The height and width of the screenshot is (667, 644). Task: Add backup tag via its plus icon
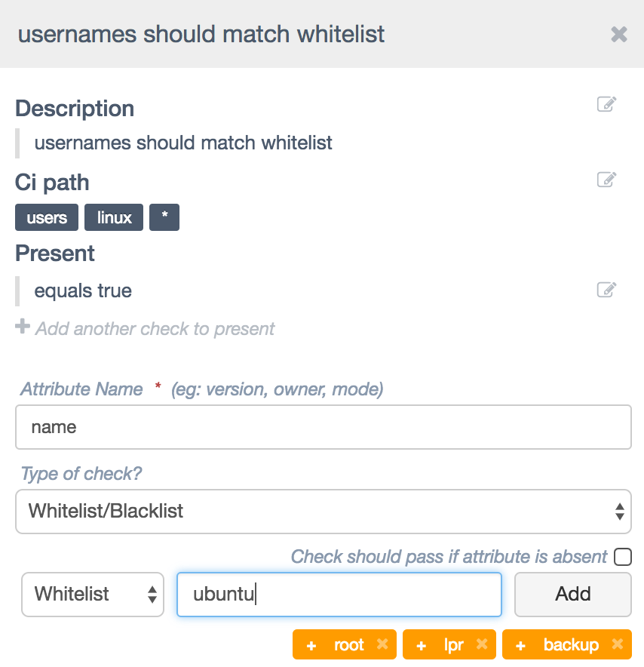[x=521, y=645]
